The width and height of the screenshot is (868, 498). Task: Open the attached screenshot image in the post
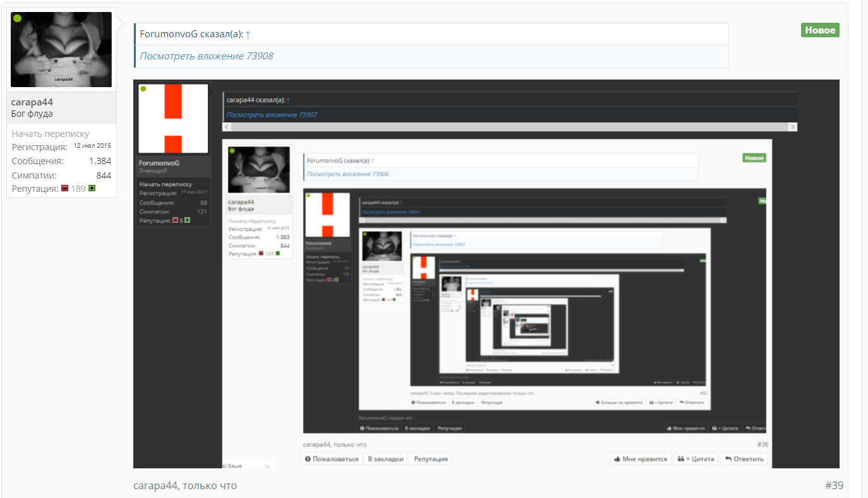click(x=486, y=274)
